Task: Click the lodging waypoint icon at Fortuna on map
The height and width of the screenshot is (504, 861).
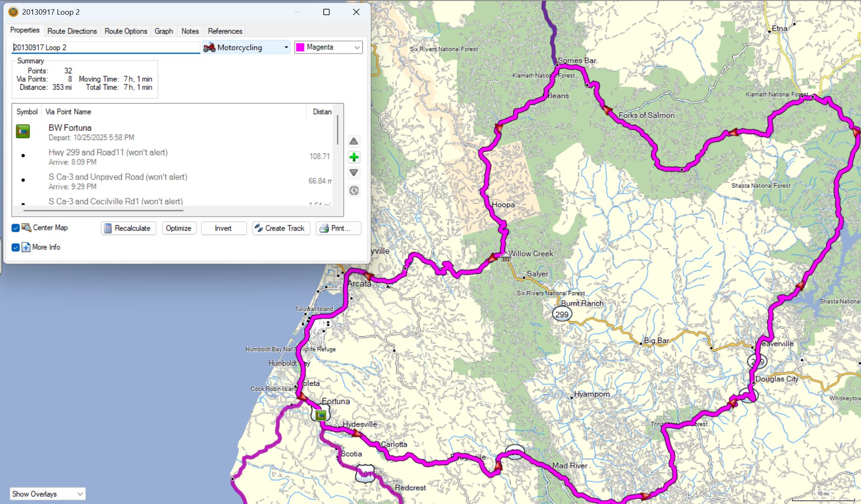Action: pyautogui.click(x=321, y=415)
